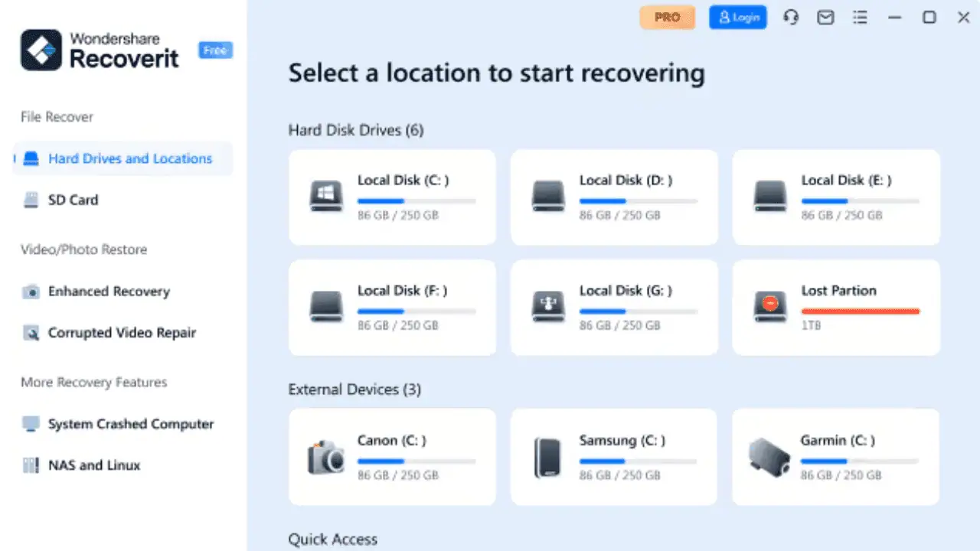Click the Corrupted Video Repair icon
980x551 pixels.
coord(31,333)
